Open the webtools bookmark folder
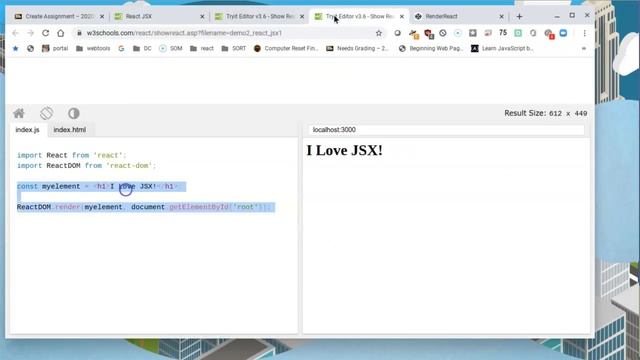 tap(93, 48)
